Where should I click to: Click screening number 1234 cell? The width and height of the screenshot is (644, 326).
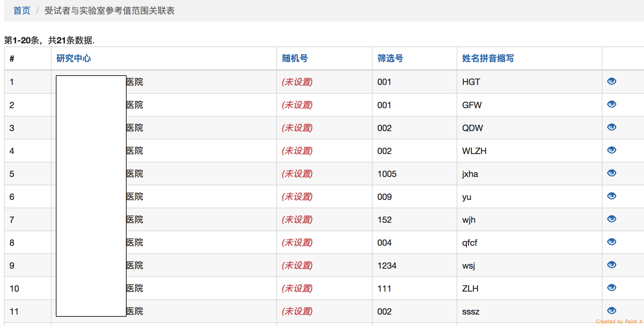414,266
